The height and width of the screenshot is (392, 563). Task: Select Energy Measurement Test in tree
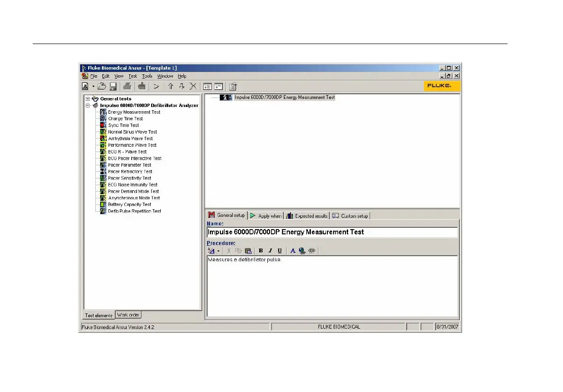[x=134, y=112]
